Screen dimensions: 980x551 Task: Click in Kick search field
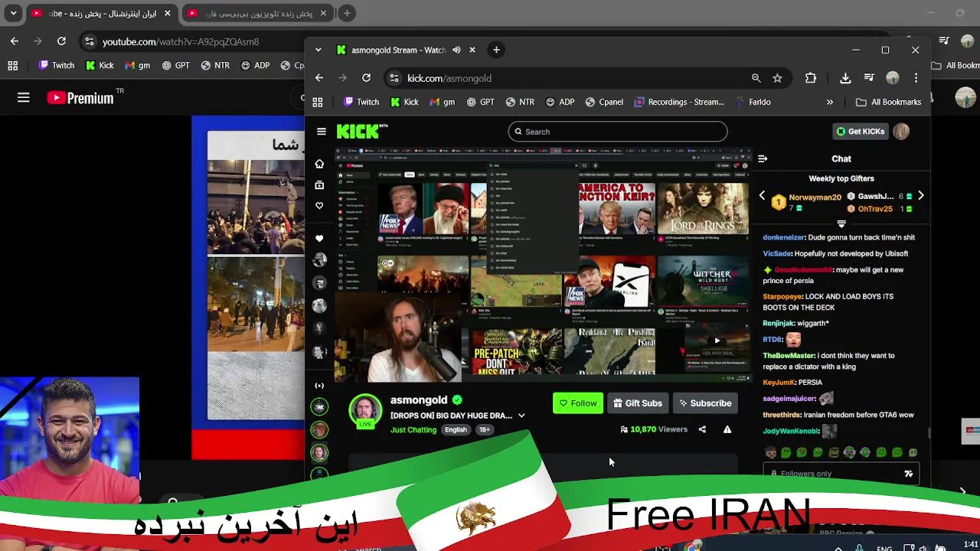tap(618, 132)
